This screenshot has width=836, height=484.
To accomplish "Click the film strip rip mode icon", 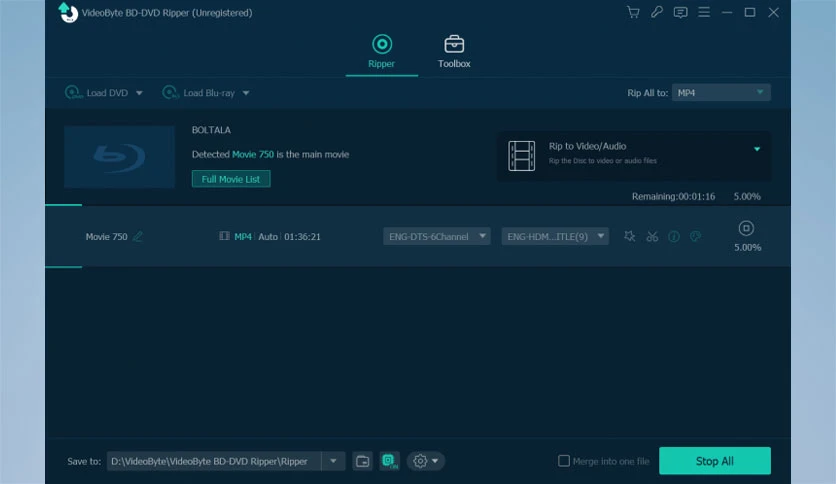I will point(521,156).
